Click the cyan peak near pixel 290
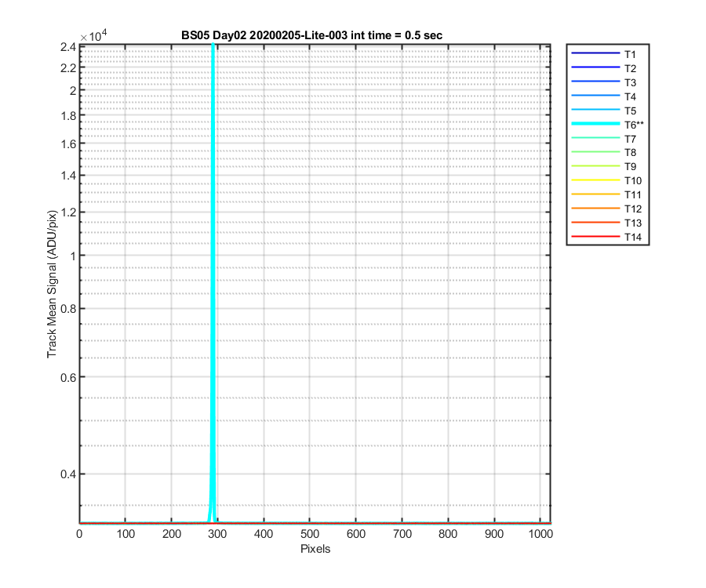This screenshot has height=588, width=706. (x=213, y=284)
